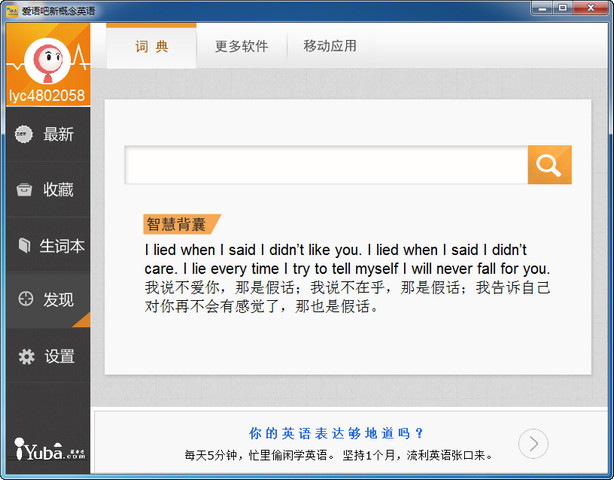
Task: Switch to the 词典 tab
Action: (x=152, y=46)
